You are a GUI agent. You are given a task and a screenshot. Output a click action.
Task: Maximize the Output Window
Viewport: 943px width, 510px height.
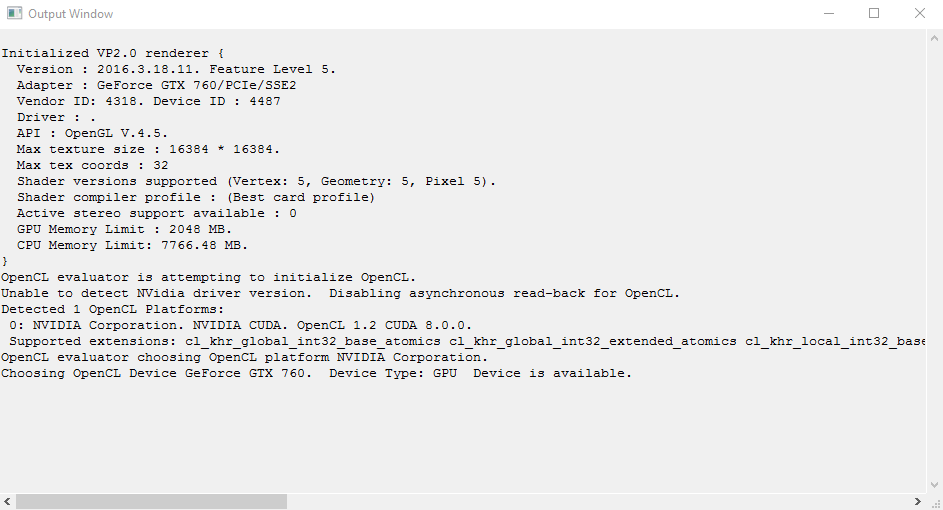pos(874,13)
